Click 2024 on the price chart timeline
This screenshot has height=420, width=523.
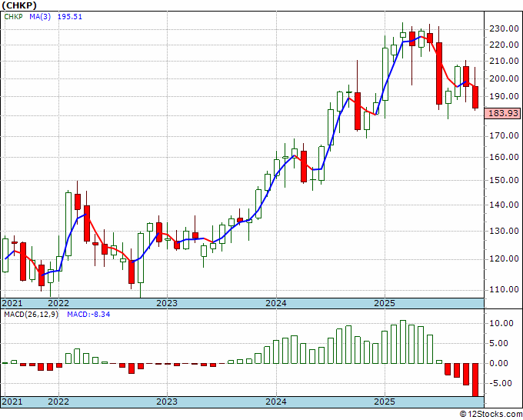pos(276,303)
